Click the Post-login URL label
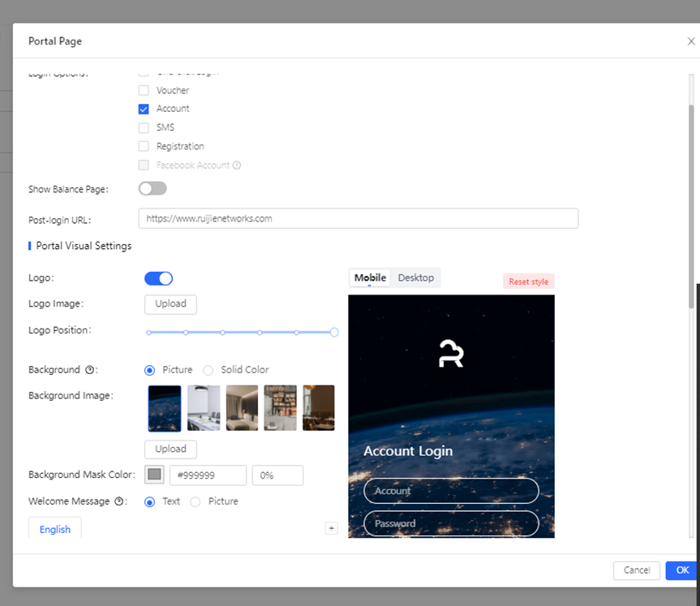 (x=59, y=220)
